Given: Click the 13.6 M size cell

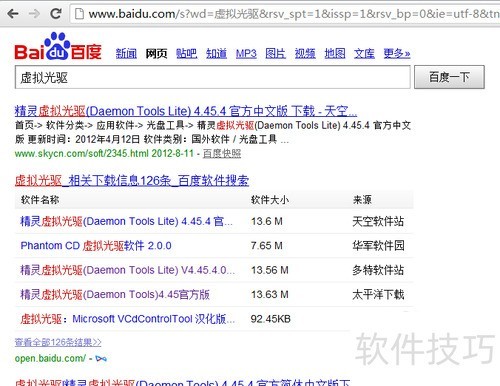Looking at the screenshot, I should click(267, 221).
